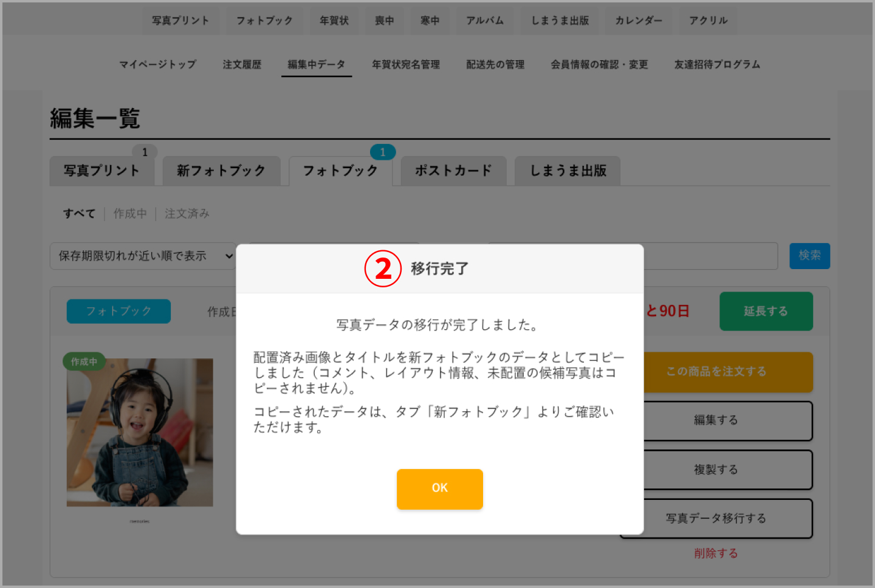Click 複製する to duplicate the photobook
Screen dimensions: 875x588
coord(715,469)
